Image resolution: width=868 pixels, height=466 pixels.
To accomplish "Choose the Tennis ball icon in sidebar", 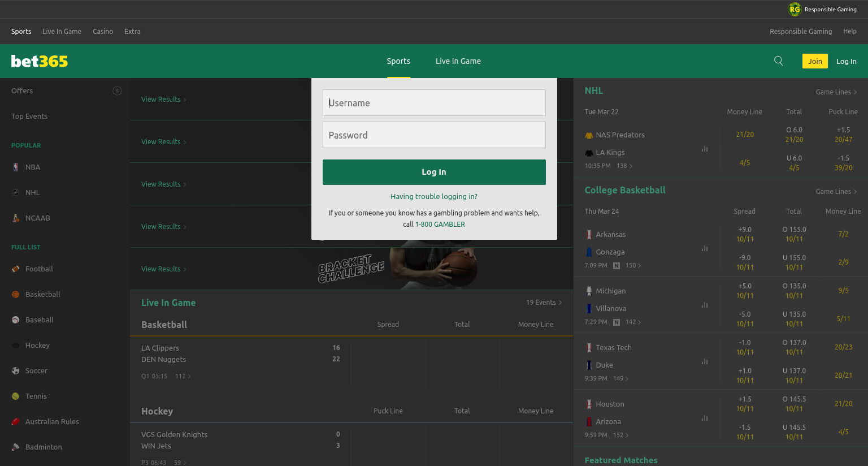I will pyautogui.click(x=16, y=396).
